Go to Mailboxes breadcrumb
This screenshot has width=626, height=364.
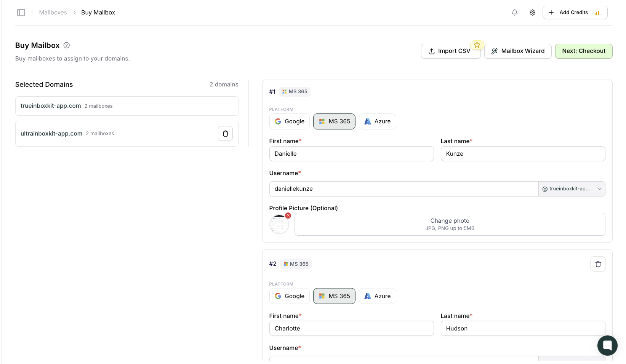click(x=53, y=13)
